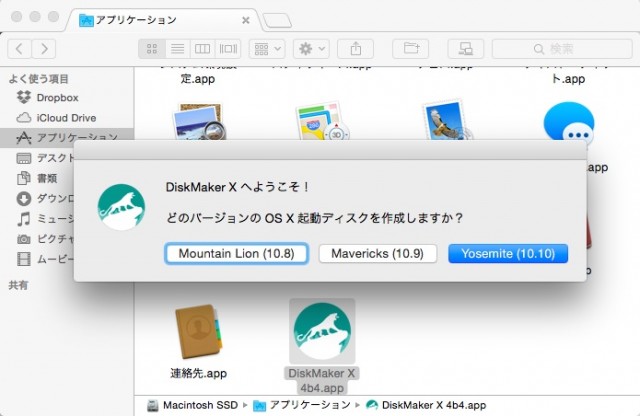
Task: Click the connect to server toolbar icon
Action: 466,49
